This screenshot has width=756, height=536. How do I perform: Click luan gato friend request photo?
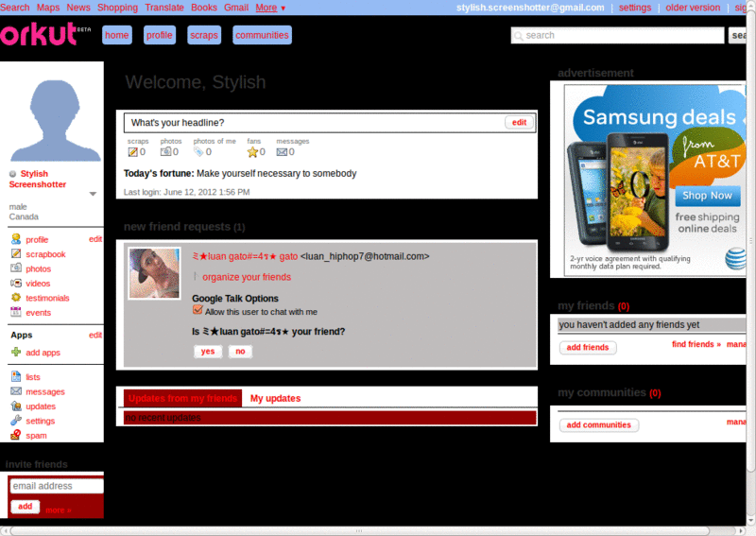point(154,273)
